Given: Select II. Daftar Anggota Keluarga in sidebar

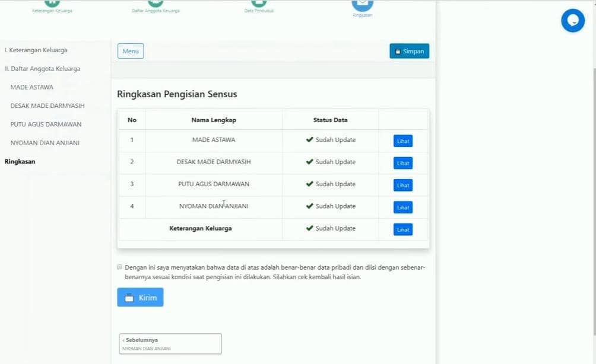Looking at the screenshot, I should (x=42, y=68).
